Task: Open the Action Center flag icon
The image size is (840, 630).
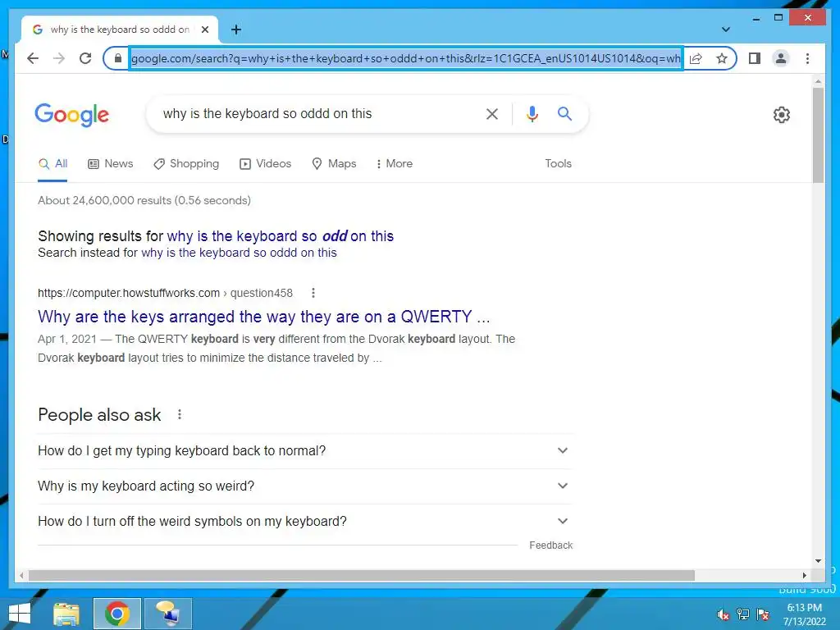Action: click(x=763, y=614)
